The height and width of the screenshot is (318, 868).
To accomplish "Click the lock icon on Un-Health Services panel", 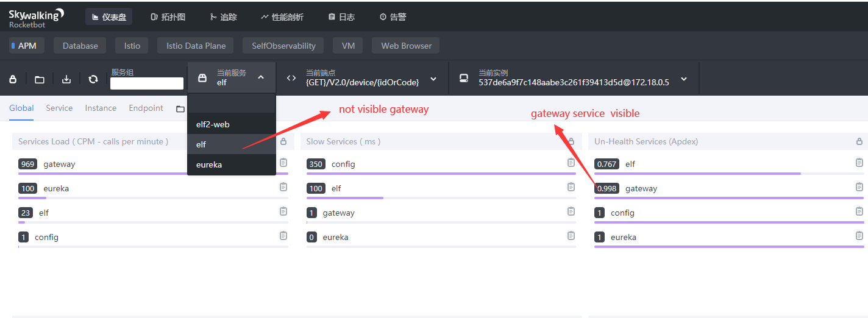I will 859,141.
